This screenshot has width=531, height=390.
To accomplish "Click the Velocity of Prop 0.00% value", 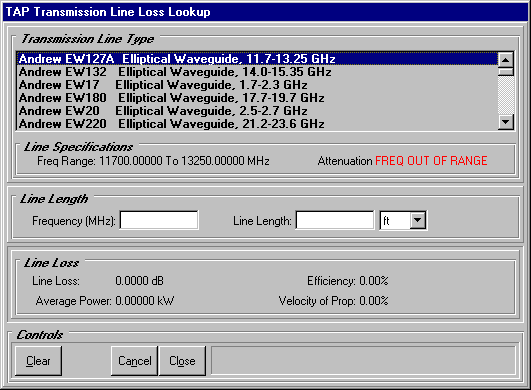I will coord(374,301).
